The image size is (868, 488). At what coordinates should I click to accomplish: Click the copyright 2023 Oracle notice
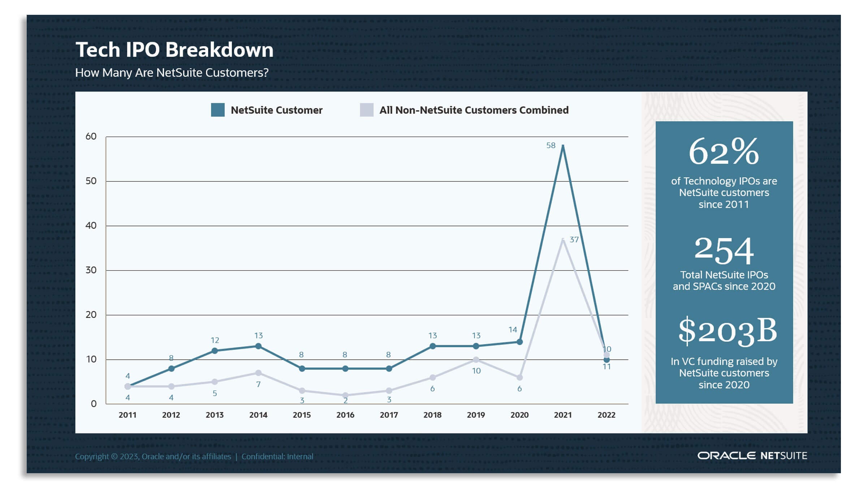click(153, 456)
